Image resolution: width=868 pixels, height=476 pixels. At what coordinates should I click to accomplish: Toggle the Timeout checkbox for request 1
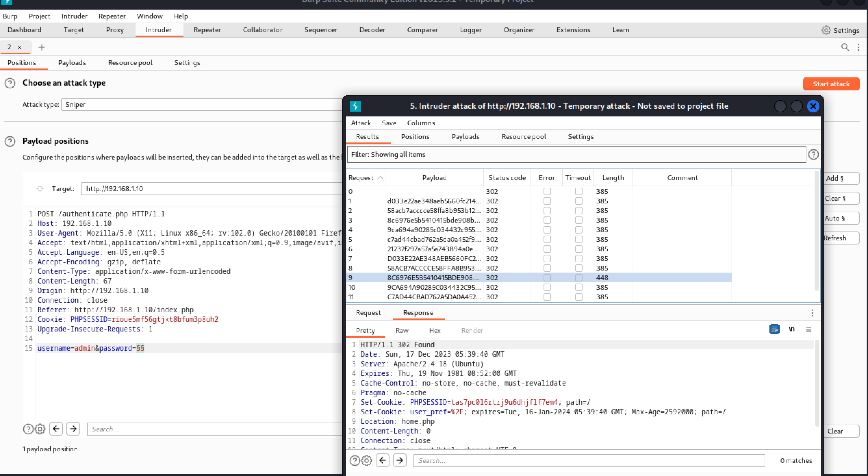click(578, 201)
